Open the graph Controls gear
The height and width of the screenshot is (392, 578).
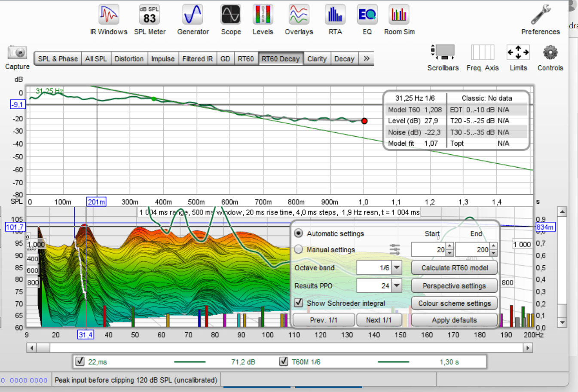coord(550,57)
